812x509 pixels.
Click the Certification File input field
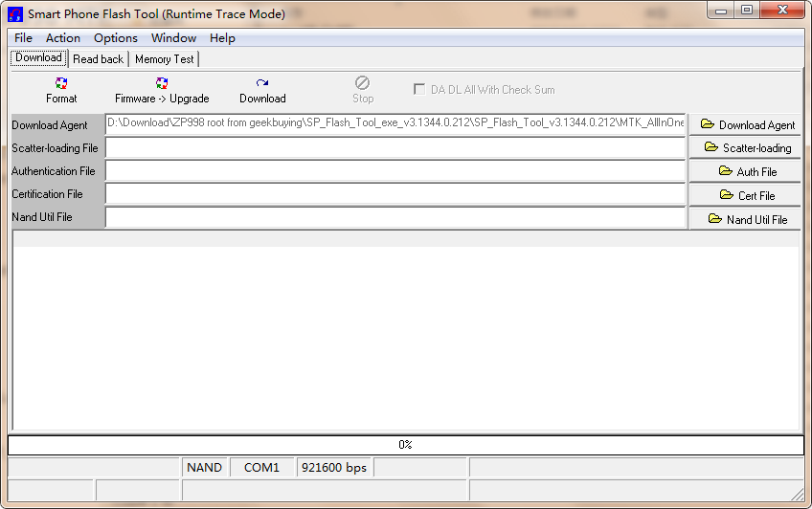(x=395, y=194)
